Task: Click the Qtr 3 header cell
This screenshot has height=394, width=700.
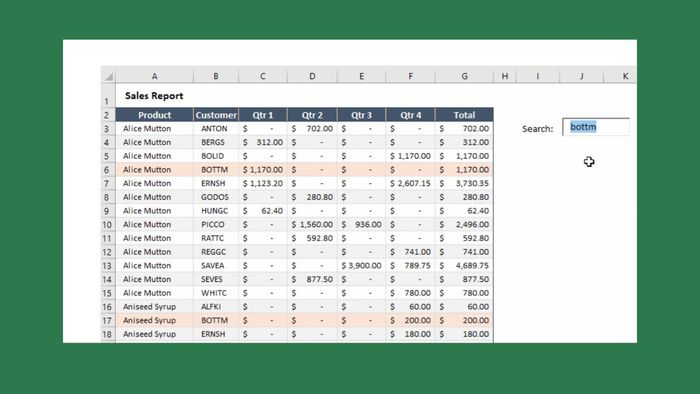Action: (x=361, y=115)
